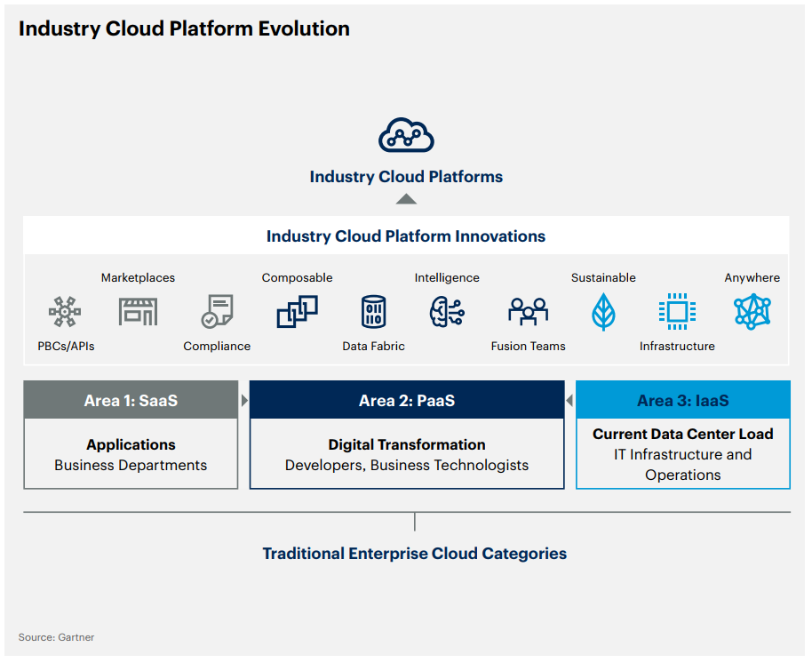Viewport: 812px width, 663px height.
Task: Click the Sustainable label
Action: [x=603, y=277]
